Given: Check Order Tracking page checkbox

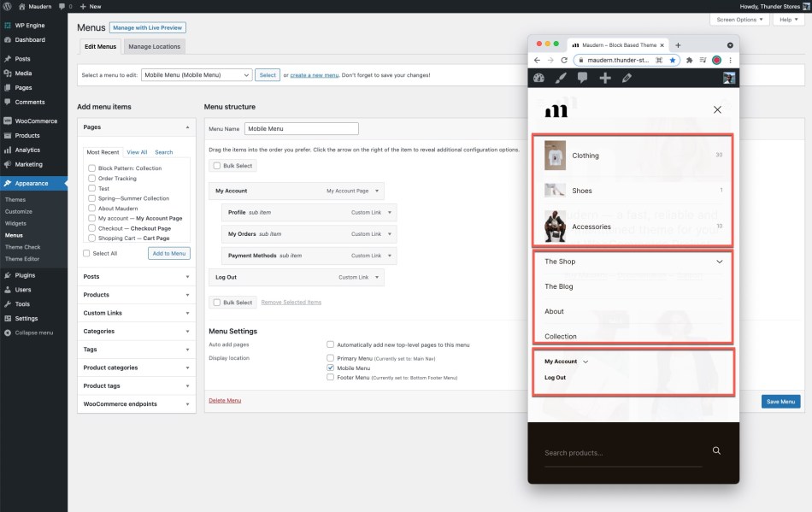Looking at the screenshot, I should click(x=91, y=178).
